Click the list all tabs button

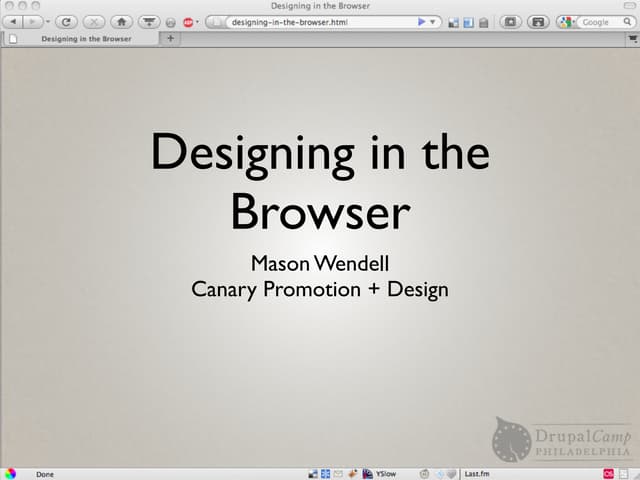pos(632,39)
